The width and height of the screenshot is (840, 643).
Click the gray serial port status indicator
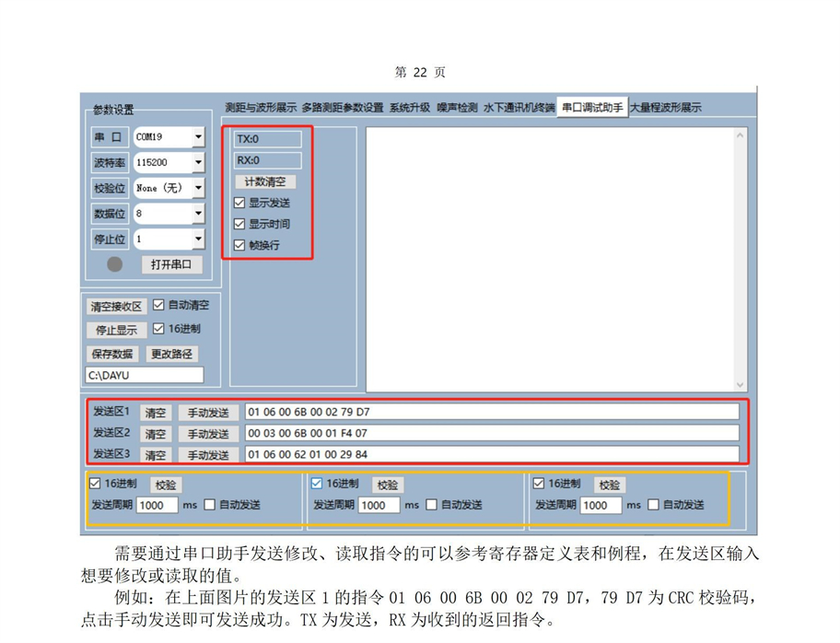pyautogui.click(x=114, y=264)
